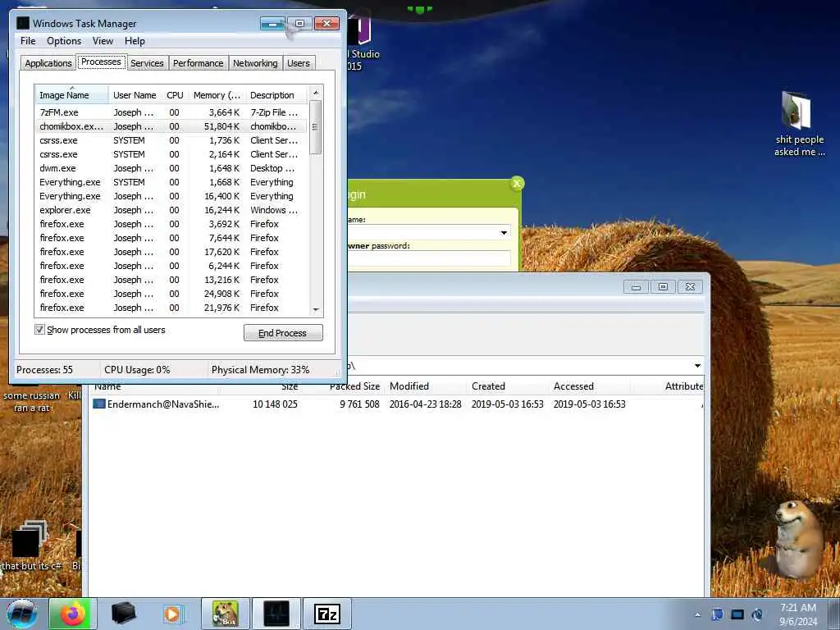The width and height of the screenshot is (840, 630).
Task: Select the chomikbox.exe process row
Action: (x=171, y=126)
